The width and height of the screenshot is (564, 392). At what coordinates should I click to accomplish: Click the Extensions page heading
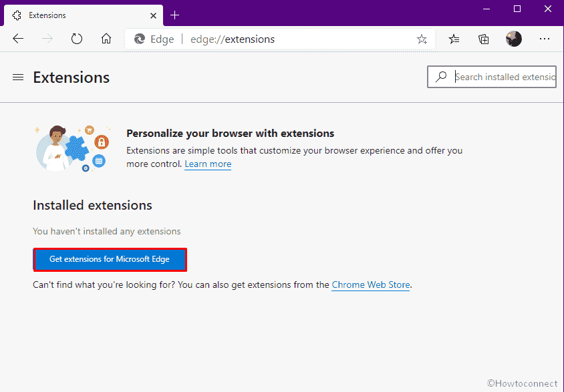click(x=72, y=77)
